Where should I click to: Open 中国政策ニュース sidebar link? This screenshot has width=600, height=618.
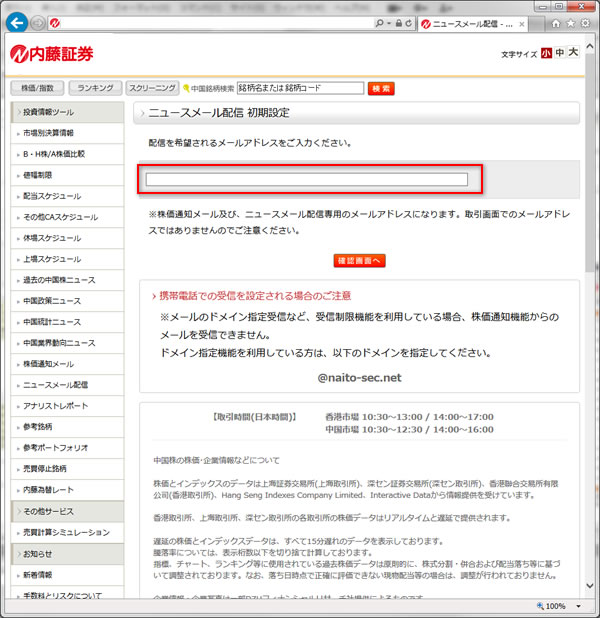(x=67, y=301)
